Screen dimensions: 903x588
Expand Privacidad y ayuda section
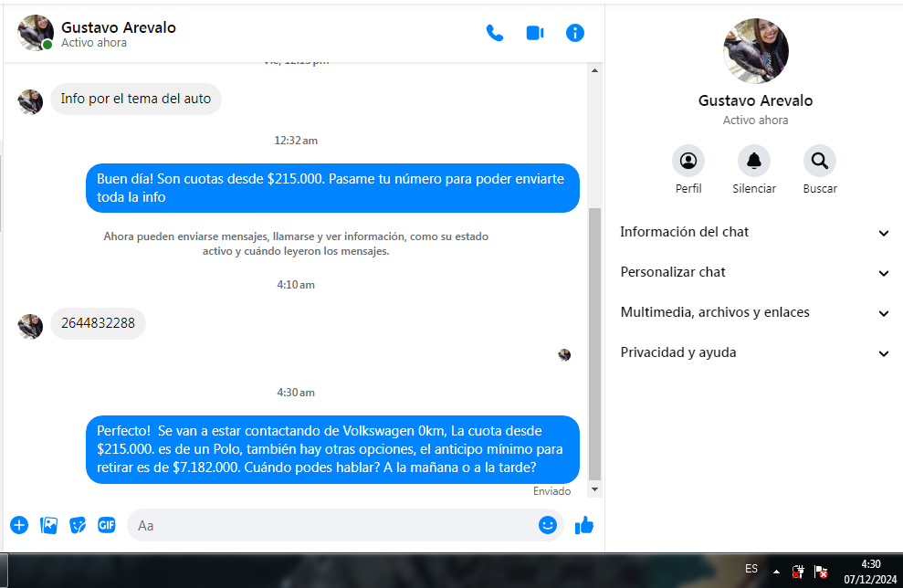coord(754,353)
